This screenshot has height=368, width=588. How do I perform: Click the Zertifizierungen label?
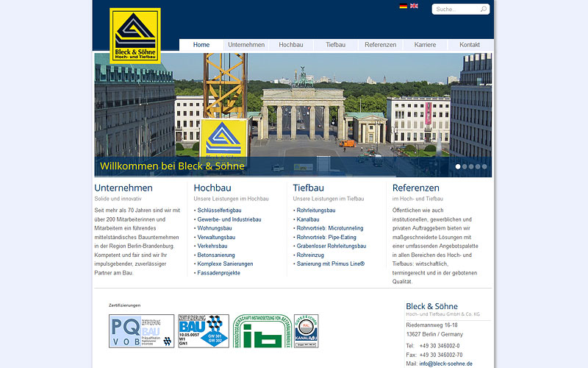[x=124, y=305]
